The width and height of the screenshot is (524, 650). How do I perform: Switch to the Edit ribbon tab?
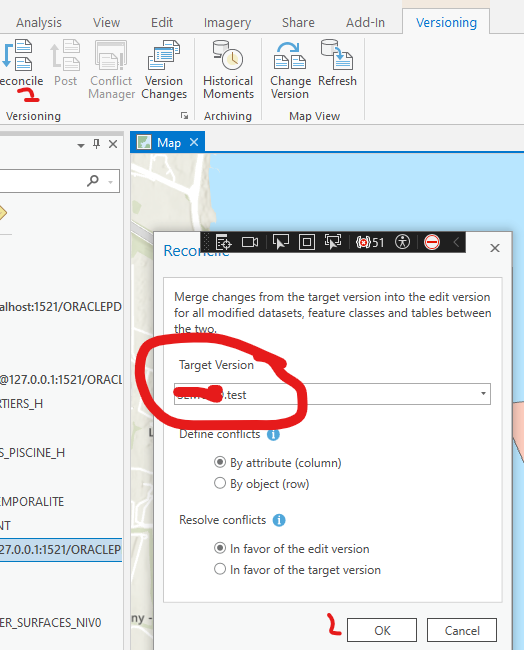[162, 22]
